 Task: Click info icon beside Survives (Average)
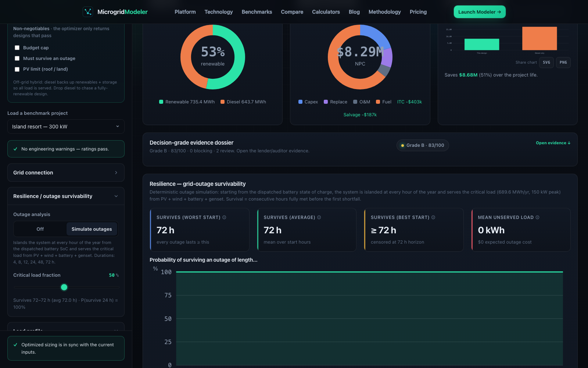(x=319, y=217)
